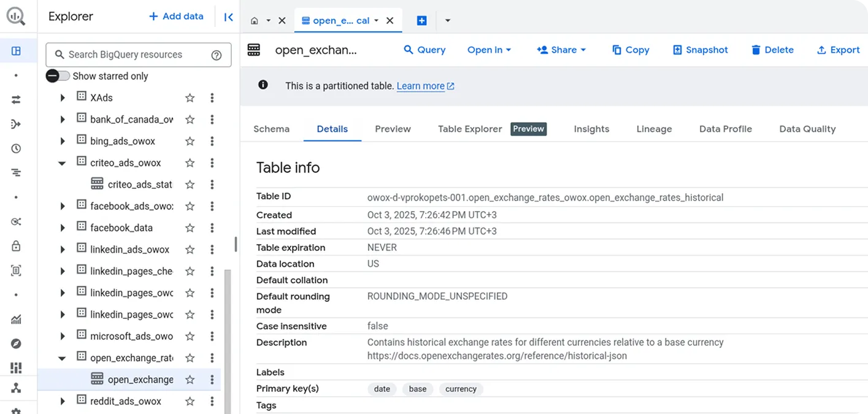Click the data transfers arrows icon in sidebar
The width and height of the screenshot is (868, 414).
click(x=16, y=99)
